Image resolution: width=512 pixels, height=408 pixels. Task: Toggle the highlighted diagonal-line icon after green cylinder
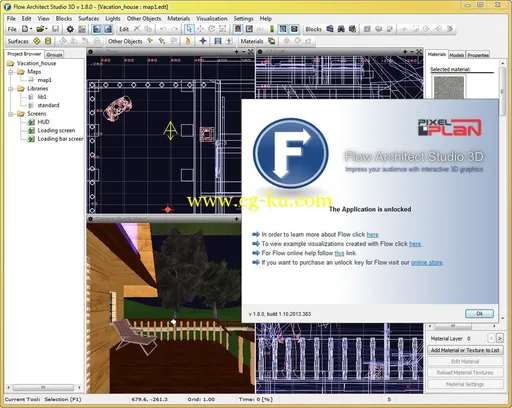(x=283, y=29)
